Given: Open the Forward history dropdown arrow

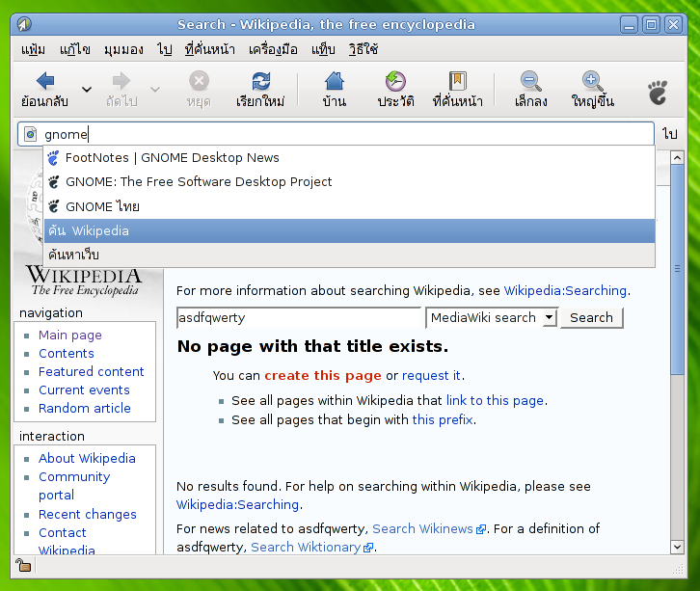Looking at the screenshot, I should [155, 90].
